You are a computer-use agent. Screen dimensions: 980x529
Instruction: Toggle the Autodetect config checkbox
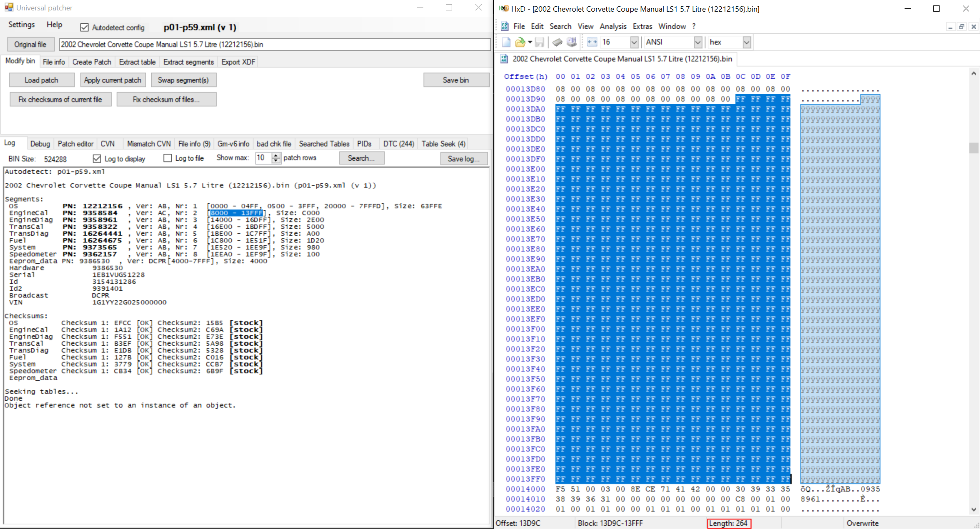pyautogui.click(x=85, y=27)
